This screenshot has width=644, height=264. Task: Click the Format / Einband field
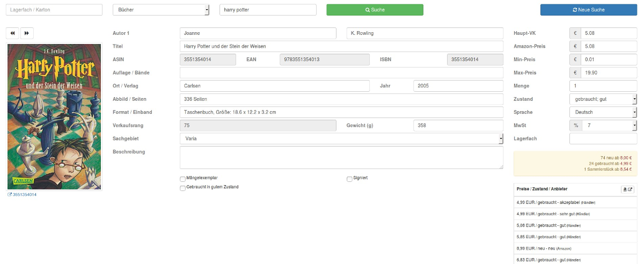click(341, 112)
